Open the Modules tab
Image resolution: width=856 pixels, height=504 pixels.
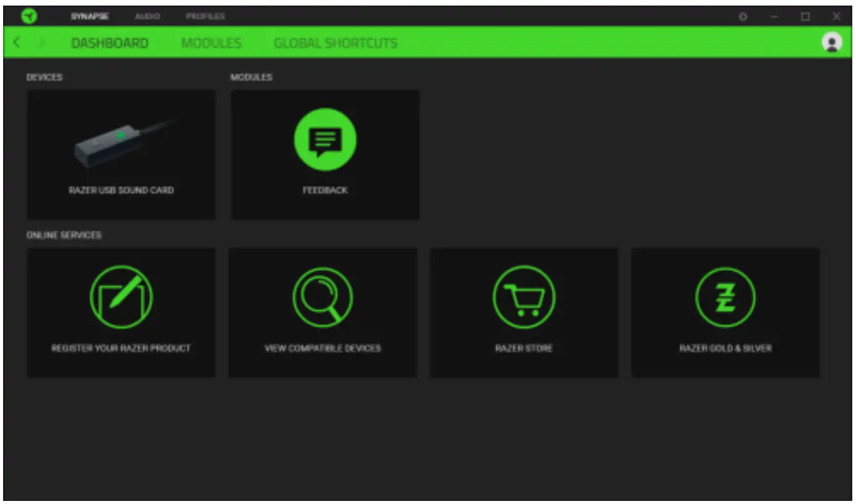point(211,43)
